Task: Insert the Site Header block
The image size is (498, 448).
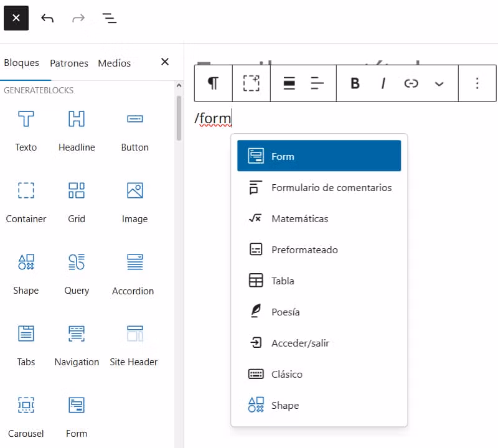Action: click(134, 345)
